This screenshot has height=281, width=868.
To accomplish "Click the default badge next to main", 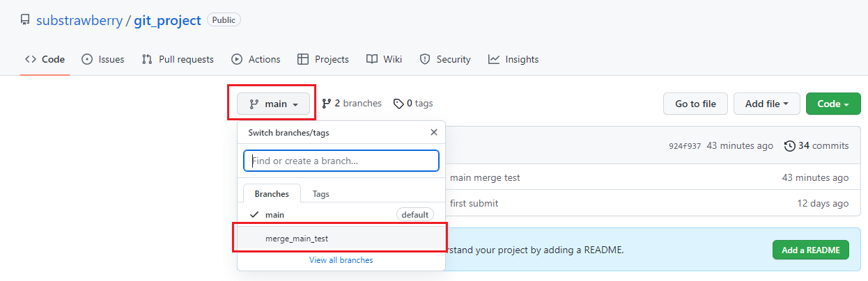I will pos(415,215).
